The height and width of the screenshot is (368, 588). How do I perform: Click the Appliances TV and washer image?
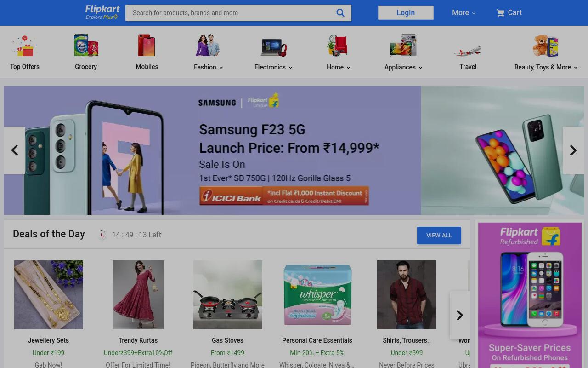(x=403, y=46)
